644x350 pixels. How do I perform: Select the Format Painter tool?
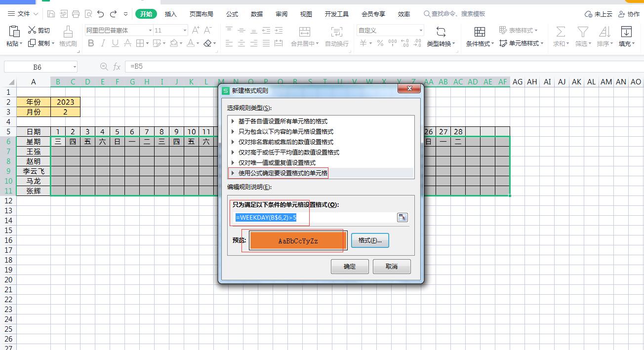coord(68,37)
